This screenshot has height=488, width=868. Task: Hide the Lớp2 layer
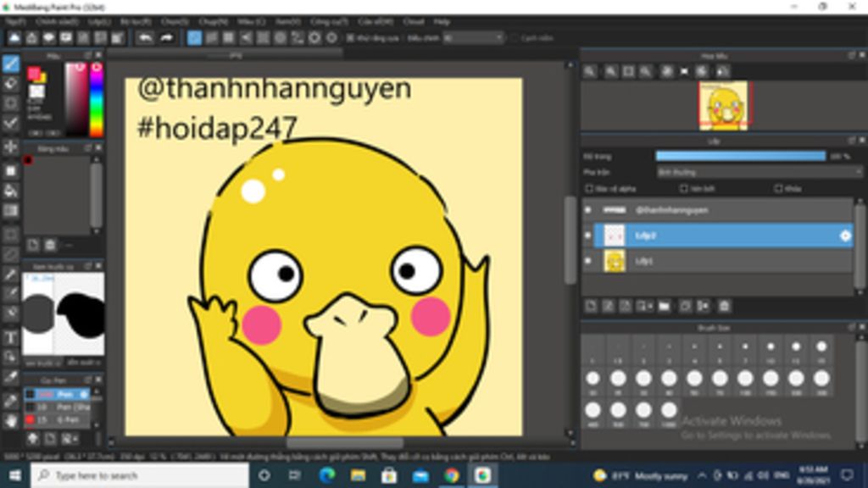(588, 236)
